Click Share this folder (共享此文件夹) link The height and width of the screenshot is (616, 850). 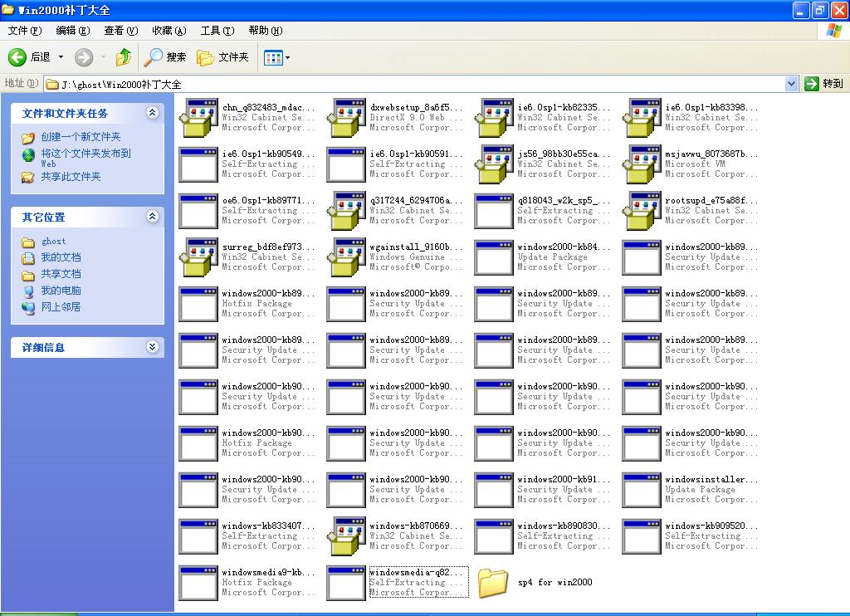point(71,176)
